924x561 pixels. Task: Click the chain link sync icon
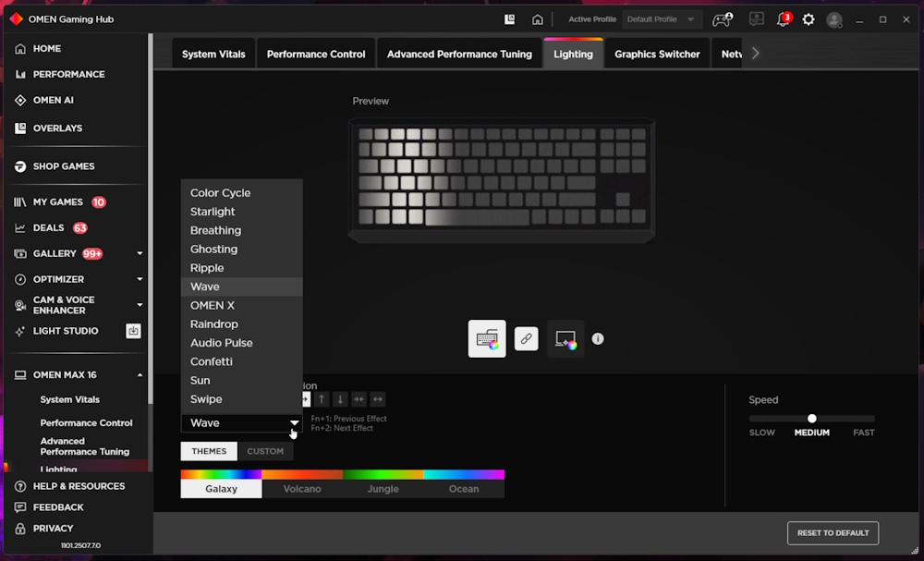(x=527, y=339)
